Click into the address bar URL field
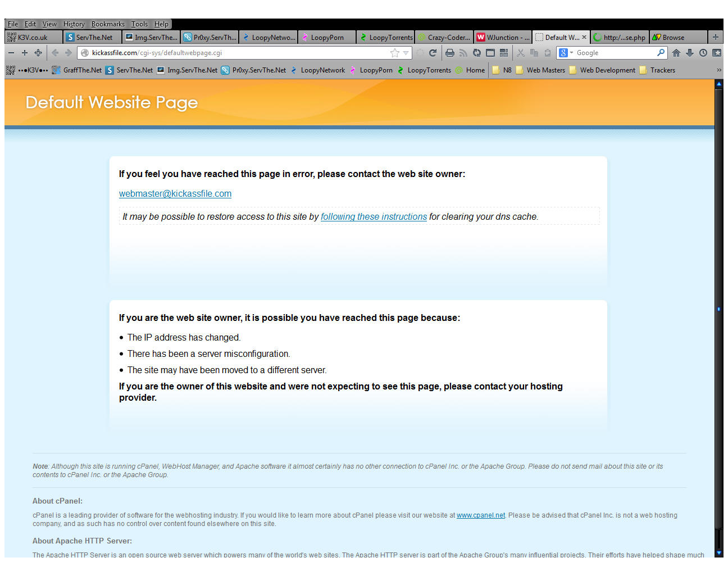728x562 pixels. pos(236,53)
